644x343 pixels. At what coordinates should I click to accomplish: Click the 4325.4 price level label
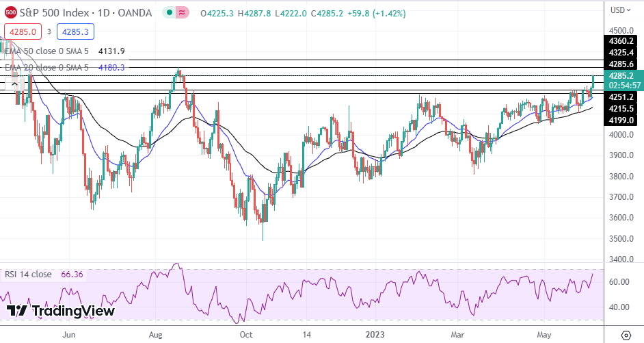pyautogui.click(x=621, y=52)
